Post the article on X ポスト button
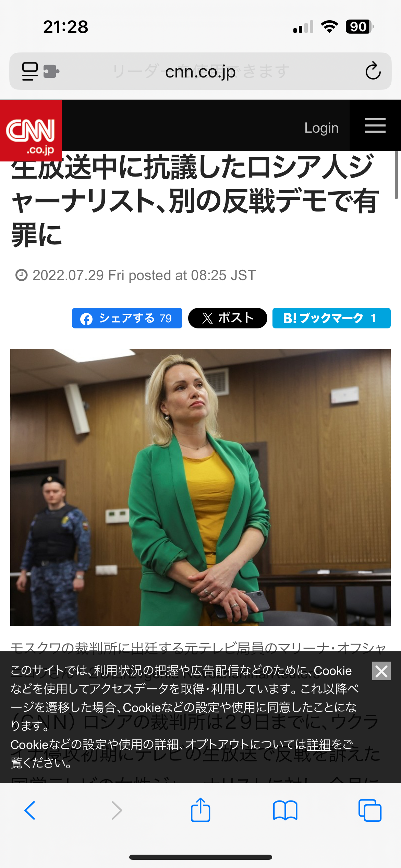Image resolution: width=401 pixels, height=868 pixels. pyautogui.click(x=228, y=318)
